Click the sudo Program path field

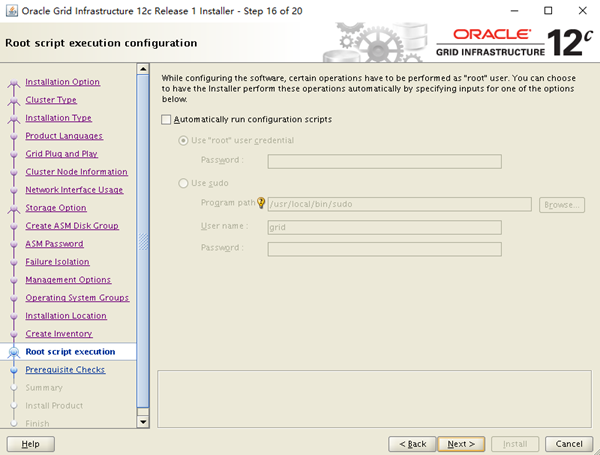click(x=399, y=204)
